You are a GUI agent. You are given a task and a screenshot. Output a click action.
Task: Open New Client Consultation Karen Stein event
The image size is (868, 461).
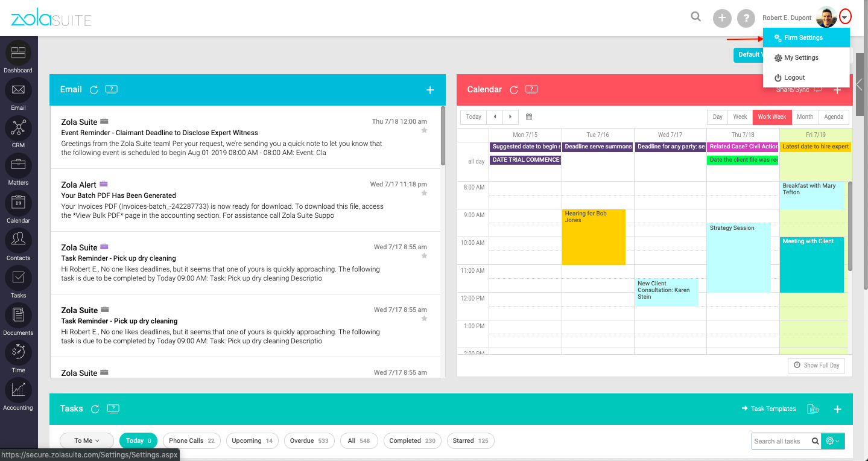[x=666, y=292]
